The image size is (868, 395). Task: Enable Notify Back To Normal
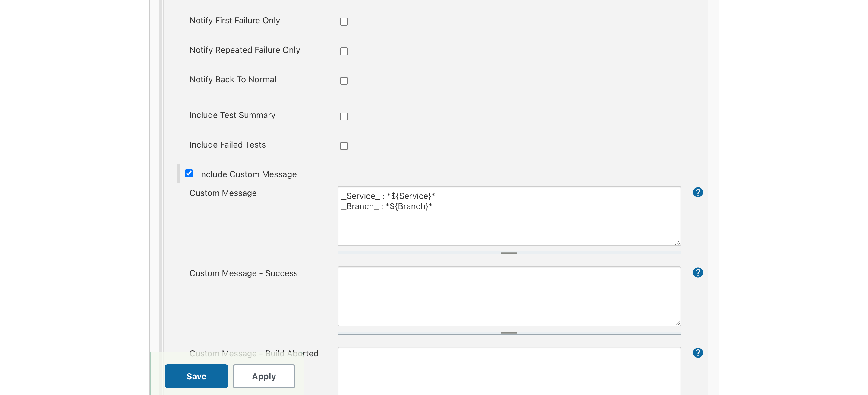click(x=344, y=81)
